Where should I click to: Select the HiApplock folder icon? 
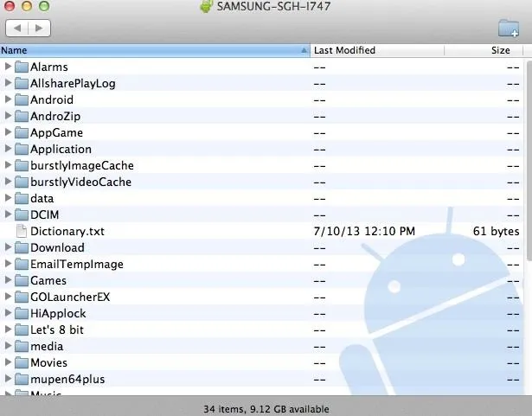coord(22,313)
